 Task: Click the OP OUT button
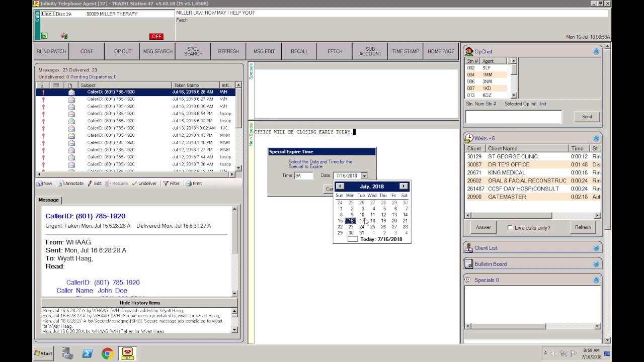[x=122, y=51]
